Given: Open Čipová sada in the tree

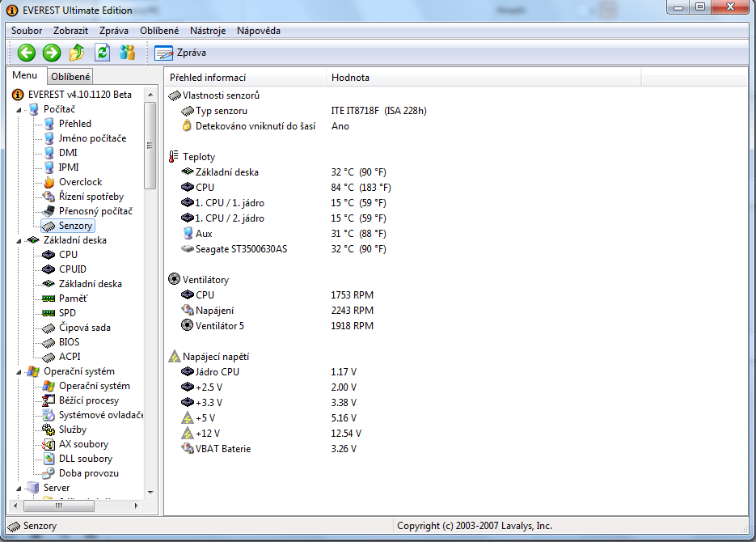Looking at the screenshot, I should [84, 328].
